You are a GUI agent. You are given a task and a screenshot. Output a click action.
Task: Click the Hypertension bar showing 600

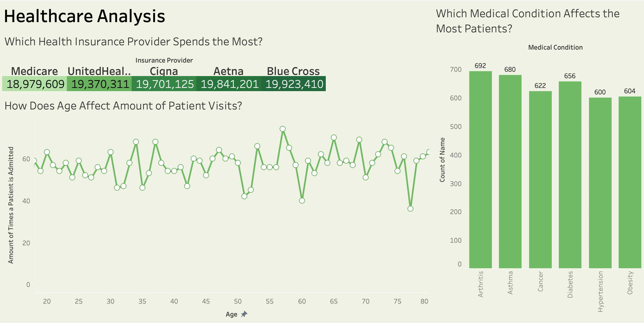coord(600,183)
